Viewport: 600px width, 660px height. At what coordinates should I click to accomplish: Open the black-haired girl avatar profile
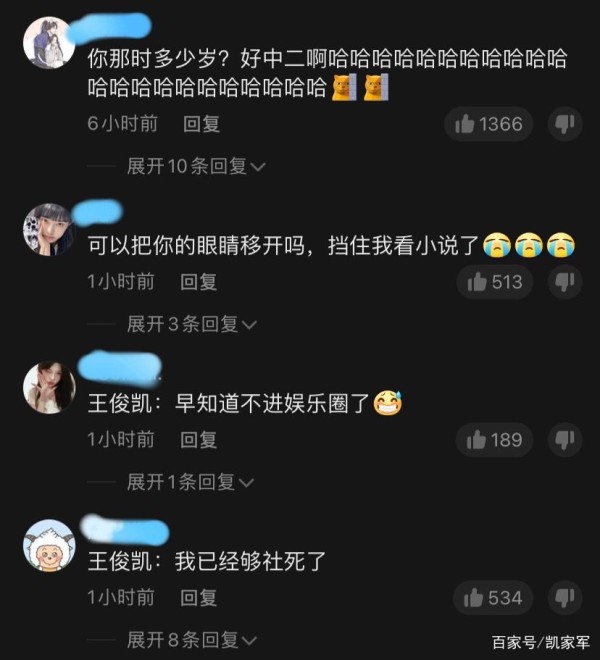[x=49, y=229]
